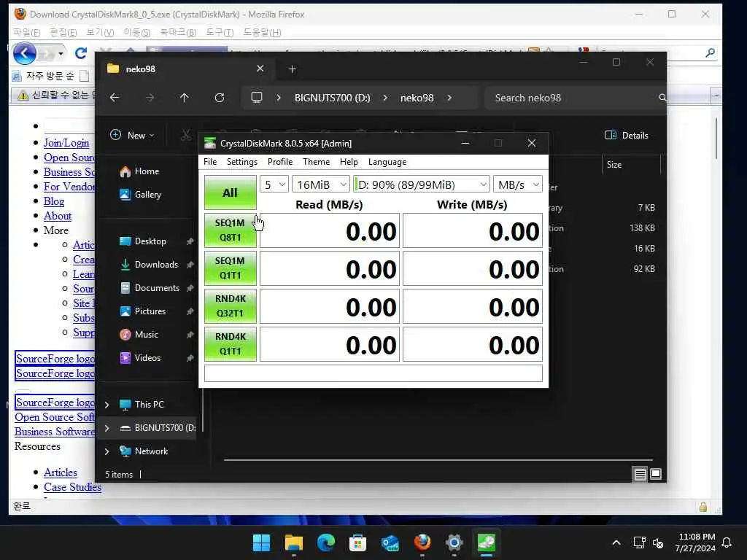Open the Case Studies link in Firefox
747x560 pixels.
coord(72,487)
